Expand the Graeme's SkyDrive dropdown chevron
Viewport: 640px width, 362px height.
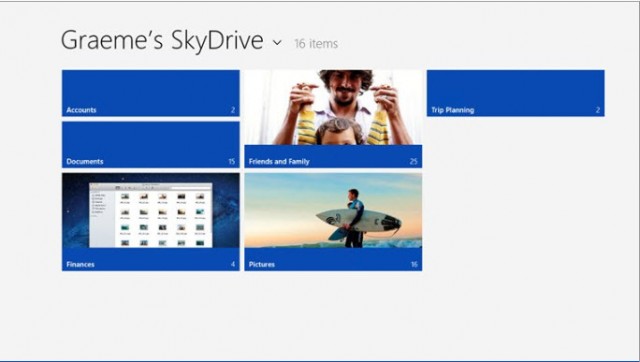277,42
